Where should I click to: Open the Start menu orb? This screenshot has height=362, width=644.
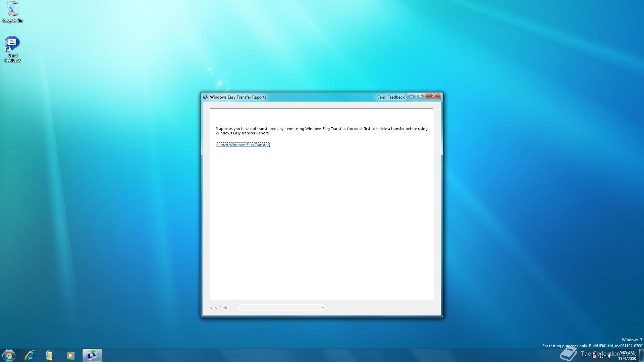[x=9, y=355]
